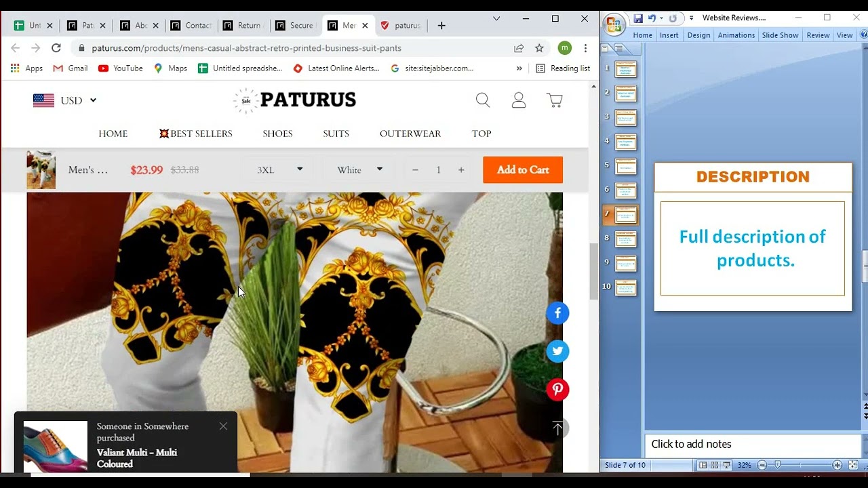
Task: Open the 3XL size dropdown
Action: coord(279,170)
